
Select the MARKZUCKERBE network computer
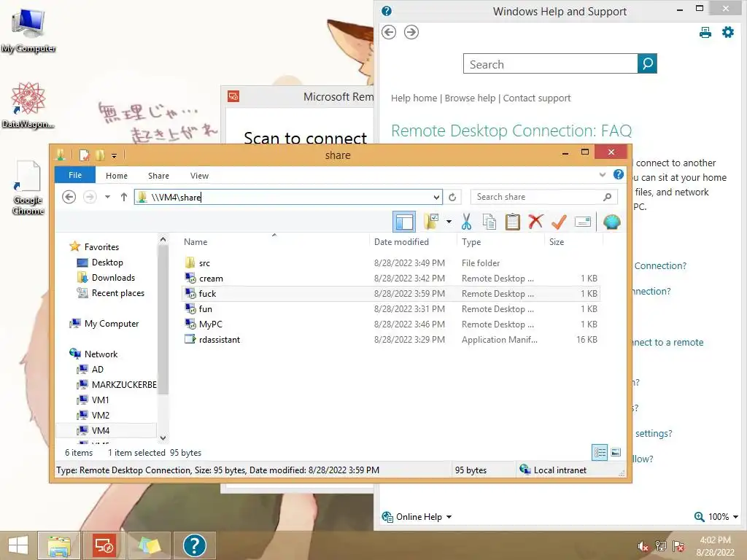coord(124,384)
